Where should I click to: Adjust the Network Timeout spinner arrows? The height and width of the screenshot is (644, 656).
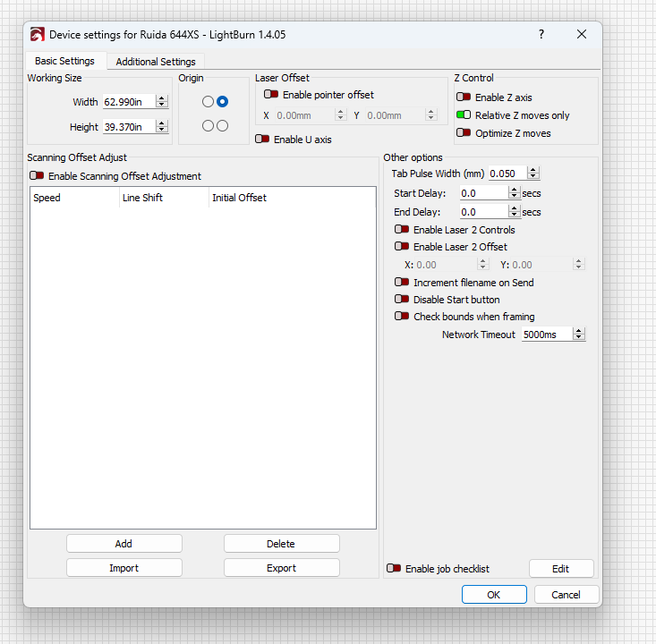pyautogui.click(x=579, y=335)
